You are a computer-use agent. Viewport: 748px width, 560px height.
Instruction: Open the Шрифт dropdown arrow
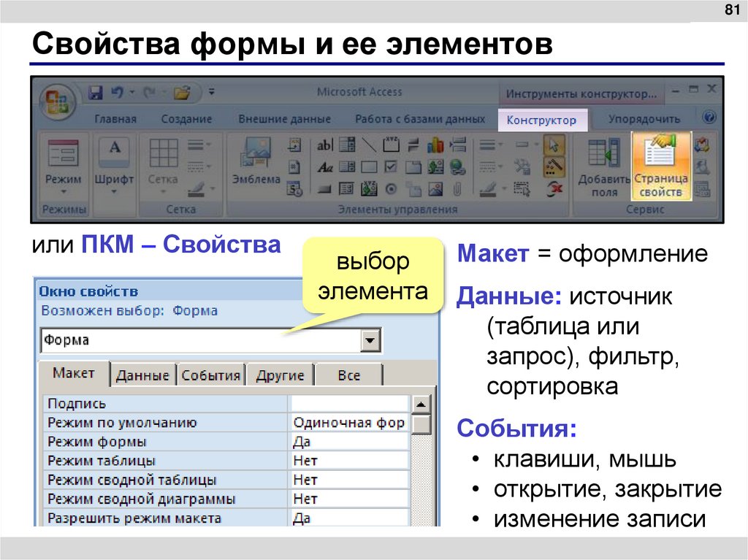[115, 191]
